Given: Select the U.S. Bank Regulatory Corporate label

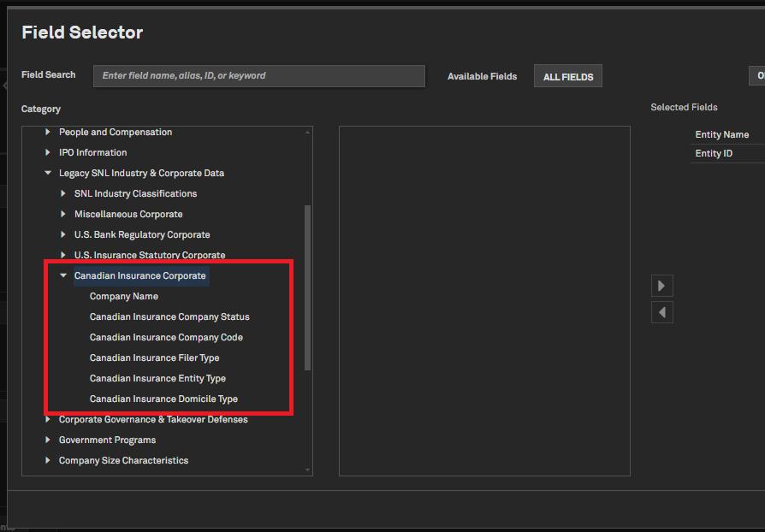Looking at the screenshot, I should (x=142, y=234).
